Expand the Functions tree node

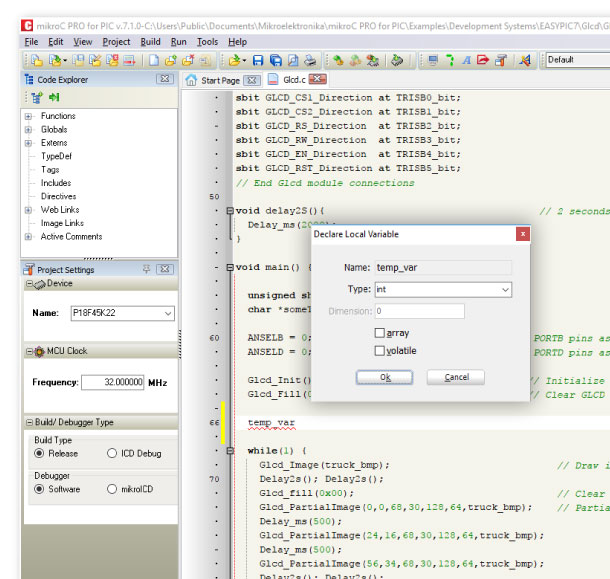click(x=28, y=116)
